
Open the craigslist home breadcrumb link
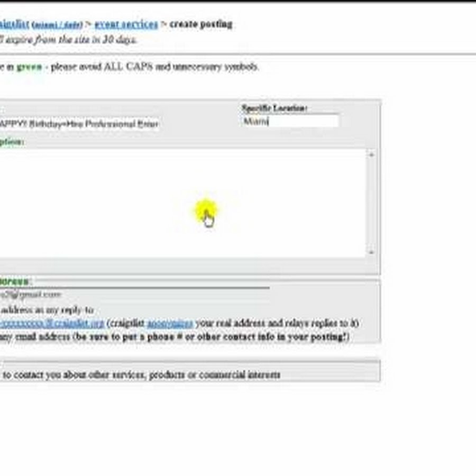[14, 24]
